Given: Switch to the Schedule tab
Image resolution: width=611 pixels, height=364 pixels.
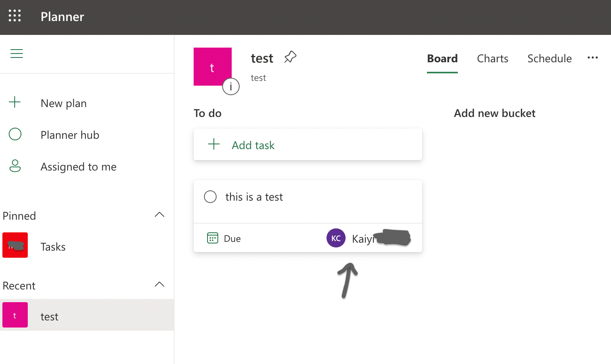Looking at the screenshot, I should 550,59.
